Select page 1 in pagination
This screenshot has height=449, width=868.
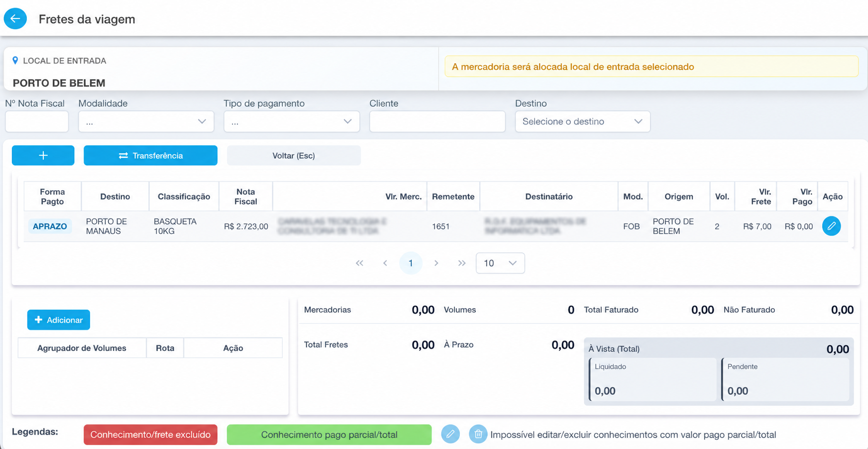pos(411,263)
